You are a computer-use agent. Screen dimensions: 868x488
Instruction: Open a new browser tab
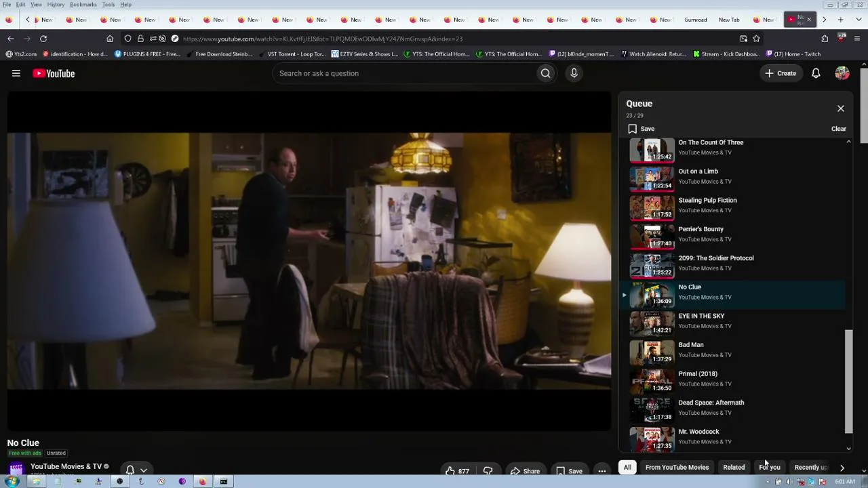(x=841, y=20)
